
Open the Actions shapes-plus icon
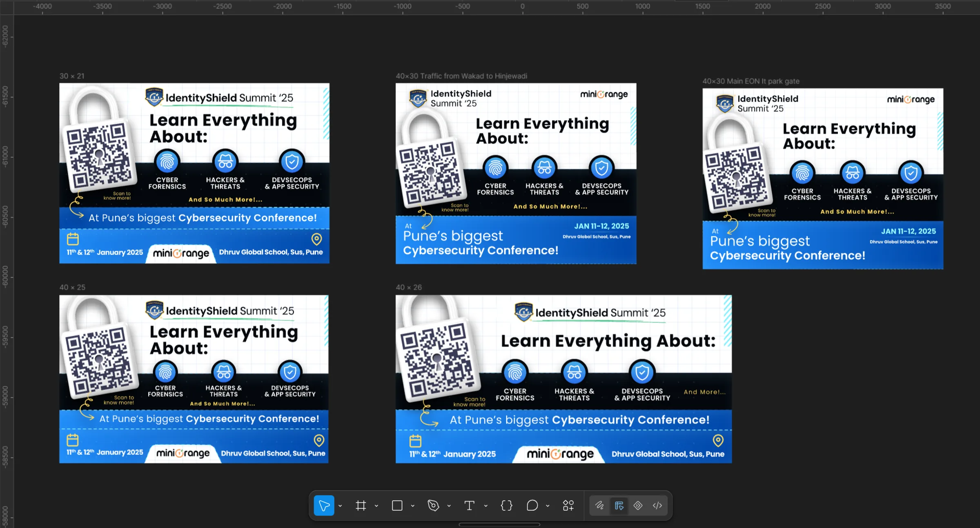[x=568, y=506]
